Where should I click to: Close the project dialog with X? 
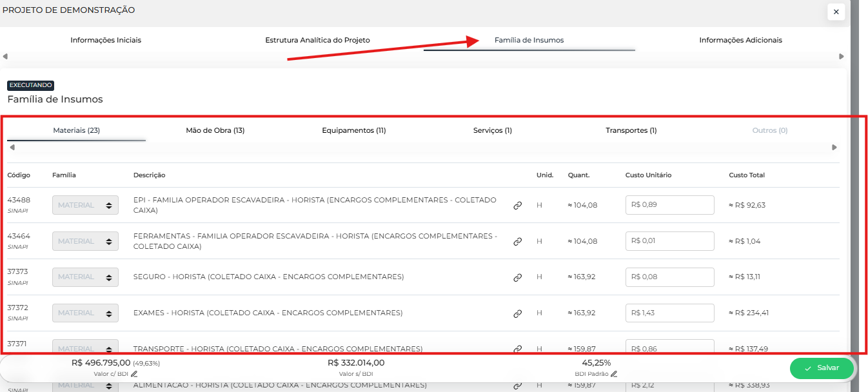[x=836, y=12]
